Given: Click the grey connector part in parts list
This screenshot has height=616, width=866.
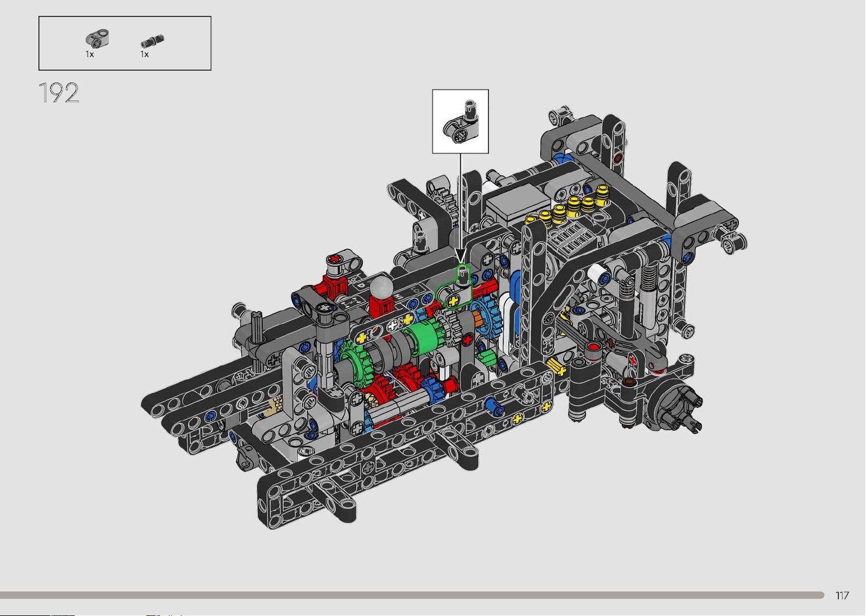Looking at the screenshot, I should [97, 38].
